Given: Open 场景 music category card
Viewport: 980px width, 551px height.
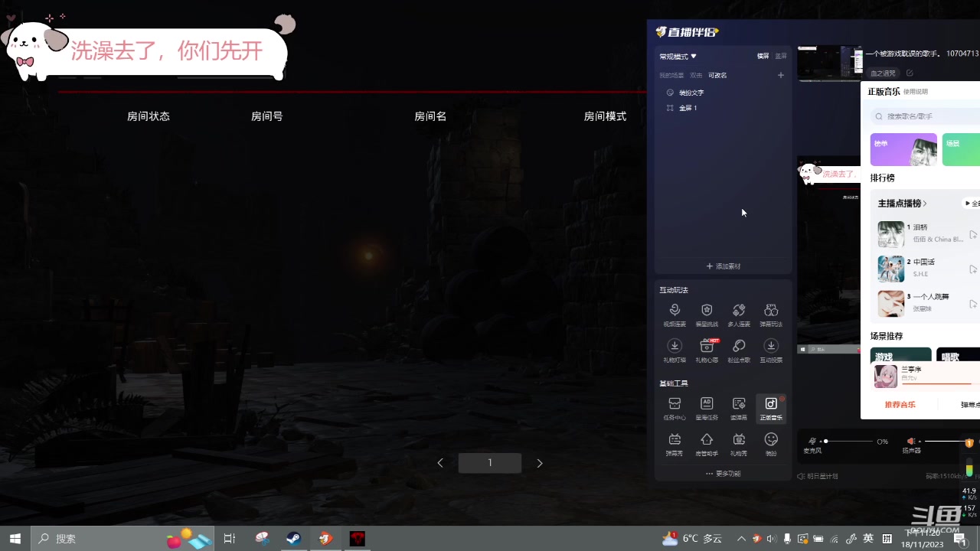Looking at the screenshot, I should (x=961, y=149).
